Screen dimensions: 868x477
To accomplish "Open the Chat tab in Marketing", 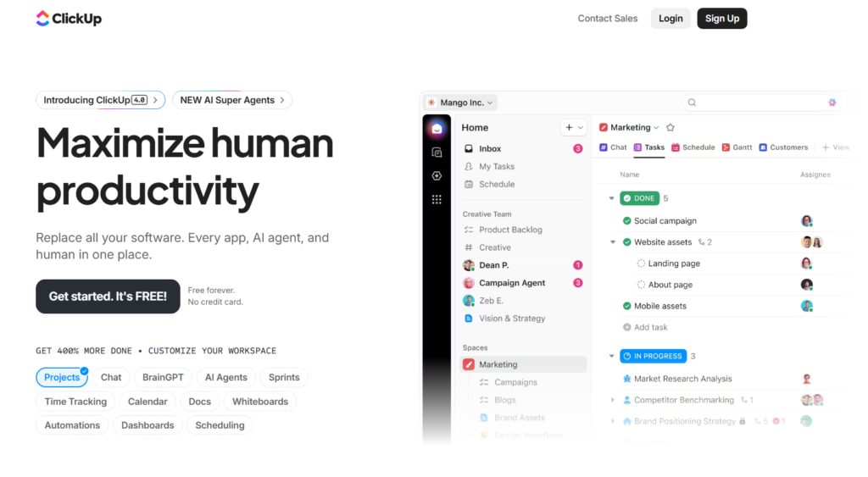I will point(613,147).
